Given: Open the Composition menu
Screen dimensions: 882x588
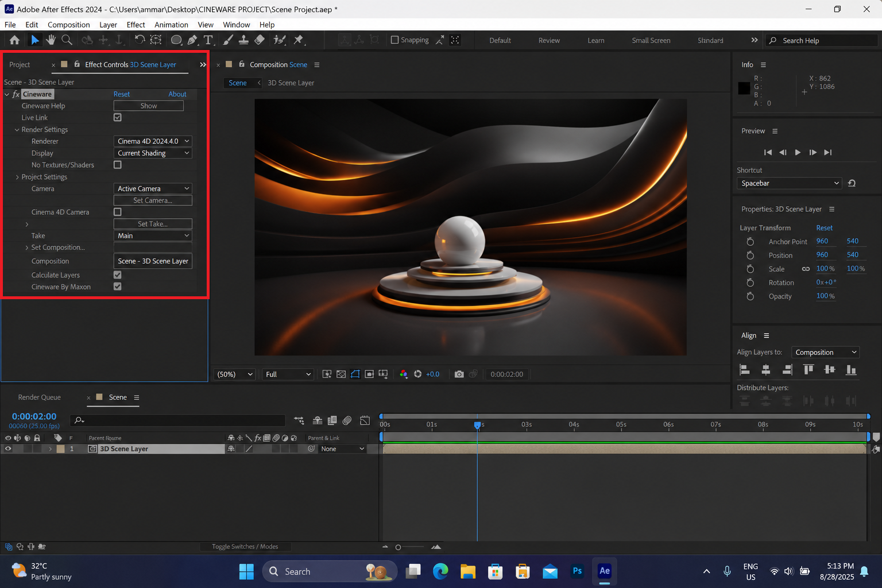Looking at the screenshot, I should (69, 25).
